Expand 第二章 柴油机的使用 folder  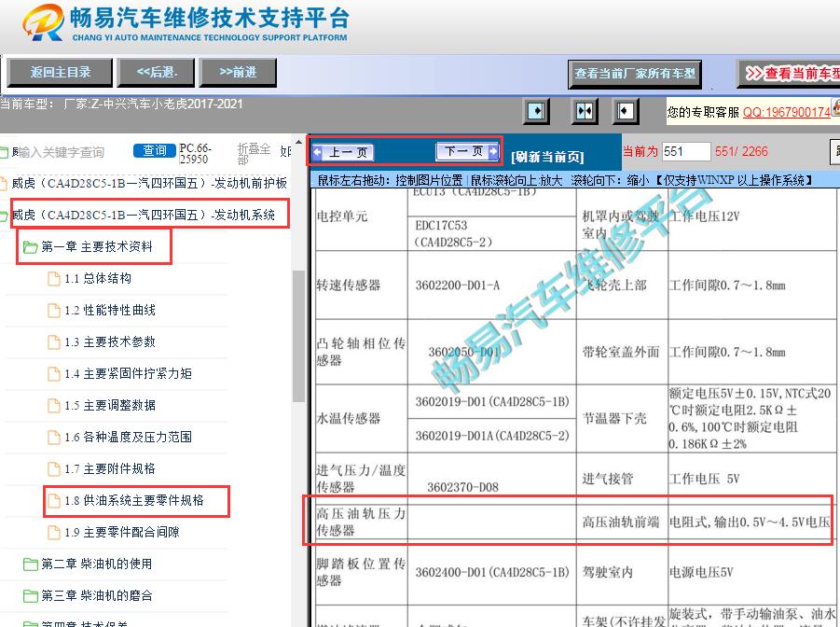click(x=96, y=564)
